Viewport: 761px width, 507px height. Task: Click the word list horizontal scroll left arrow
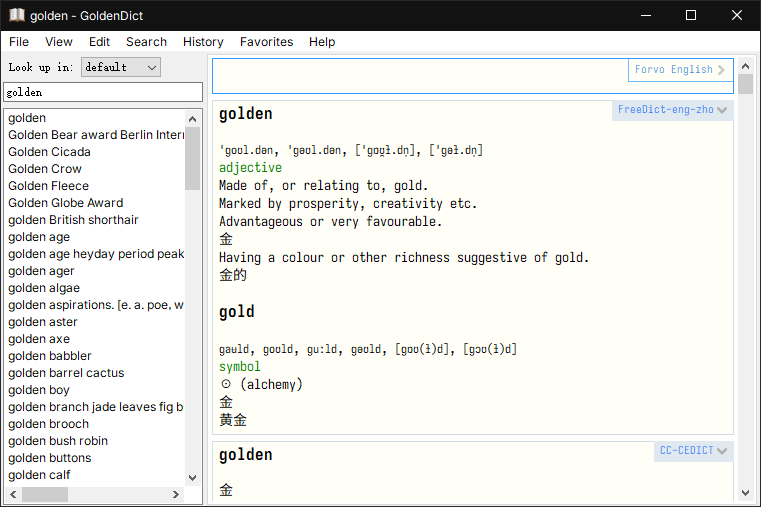point(13,495)
